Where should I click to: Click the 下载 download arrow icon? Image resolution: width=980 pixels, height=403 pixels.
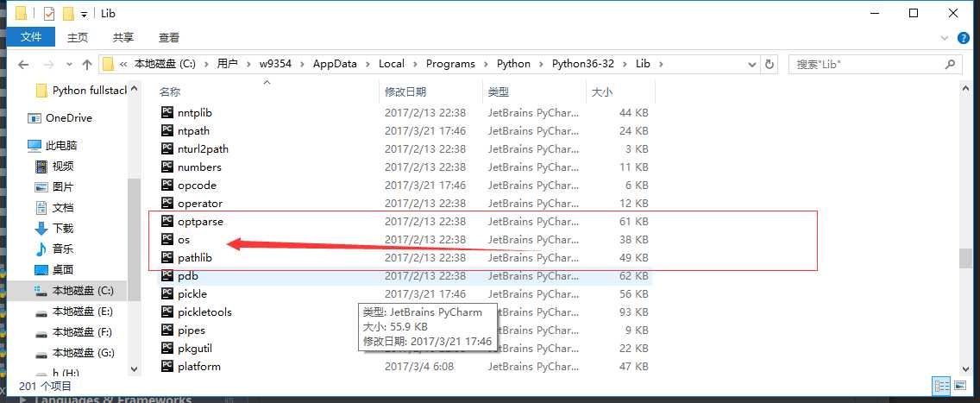(41, 228)
